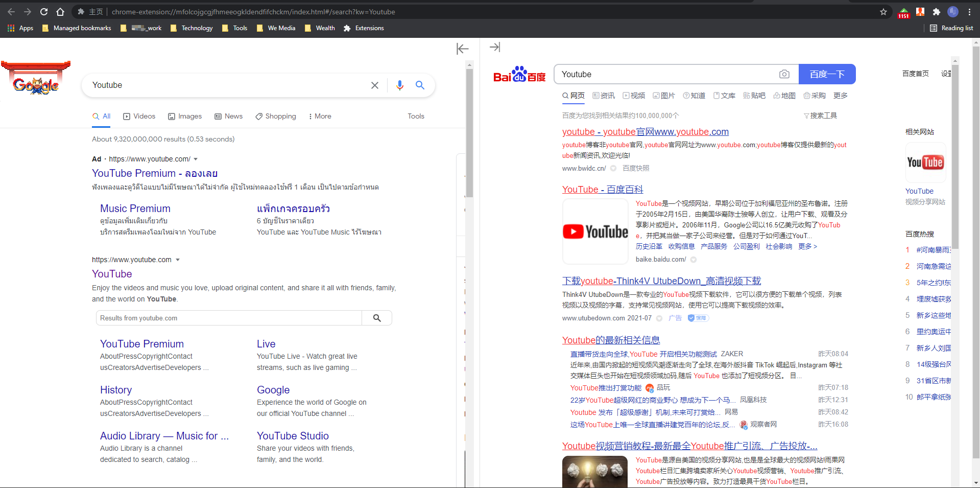Click the Google pane vertical scrollbar

[x=470, y=133]
